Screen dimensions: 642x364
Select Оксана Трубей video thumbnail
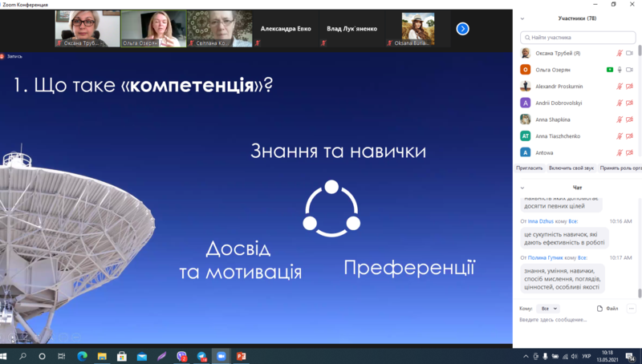[x=87, y=29]
